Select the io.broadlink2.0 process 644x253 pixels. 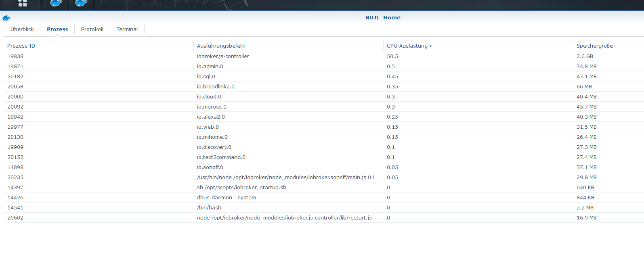216,87
